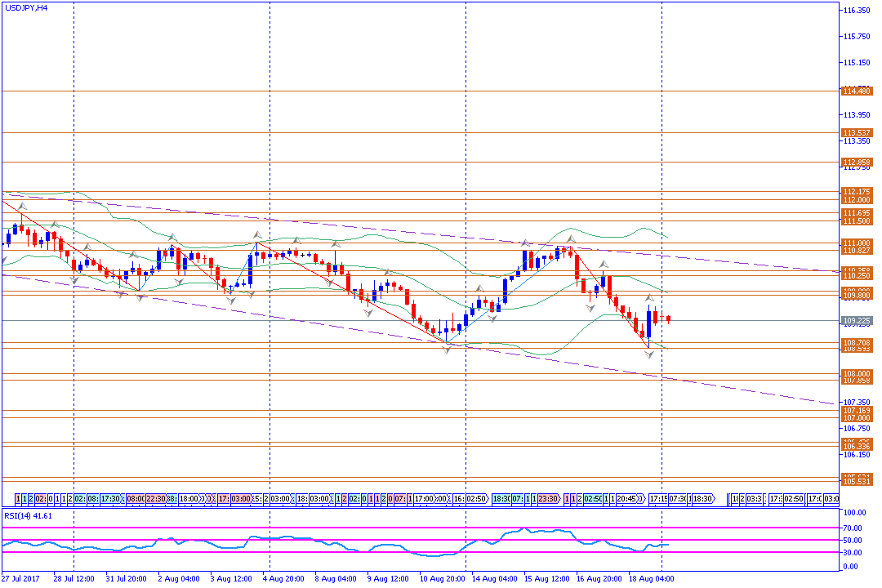Open the pink 23:30 news event marker

coord(548,498)
